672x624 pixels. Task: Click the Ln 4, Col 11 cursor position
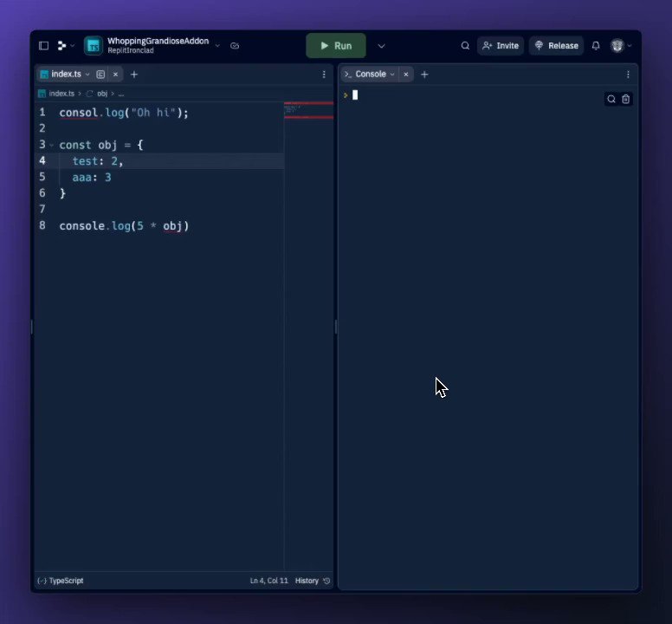click(x=268, y=581)
